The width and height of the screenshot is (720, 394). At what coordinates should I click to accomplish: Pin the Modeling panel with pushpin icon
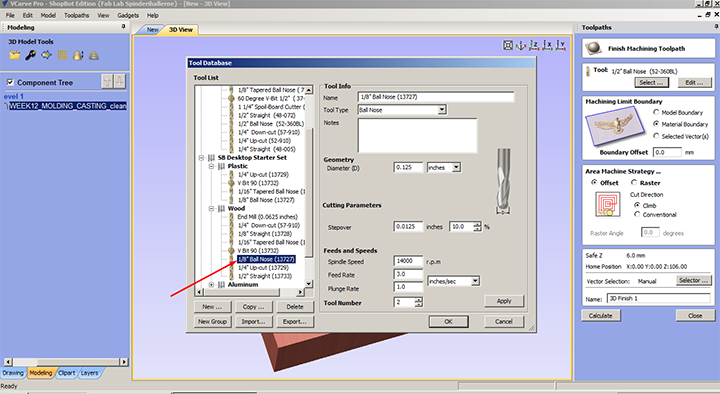click(123, 27)
